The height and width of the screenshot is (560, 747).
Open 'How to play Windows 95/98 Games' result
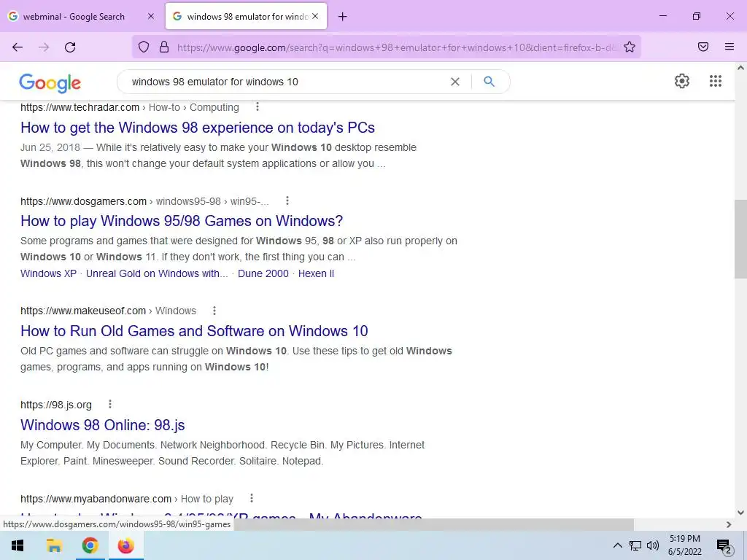tap(182, 221)
